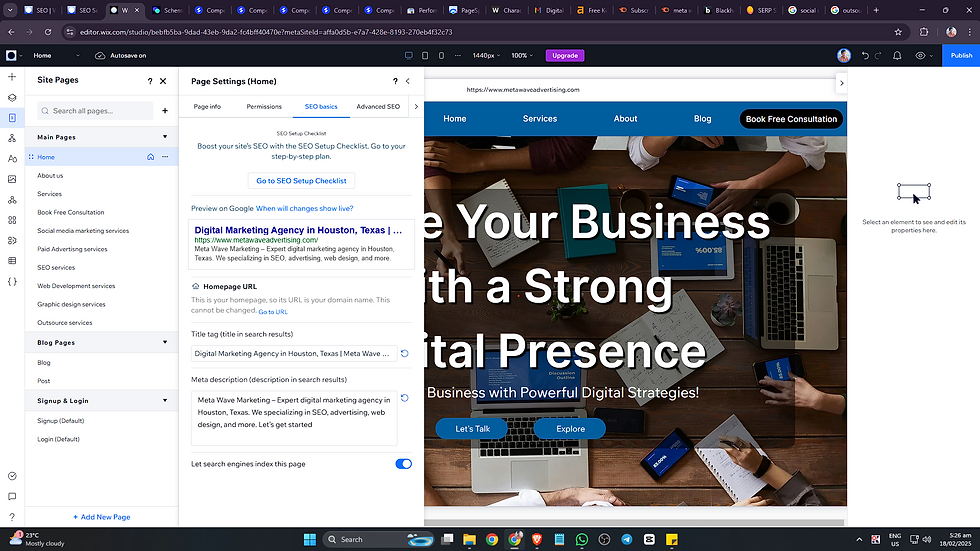Click the help question mark in Site Pages header
This screenshot has width=980, height=551.
tap(149, 81)
